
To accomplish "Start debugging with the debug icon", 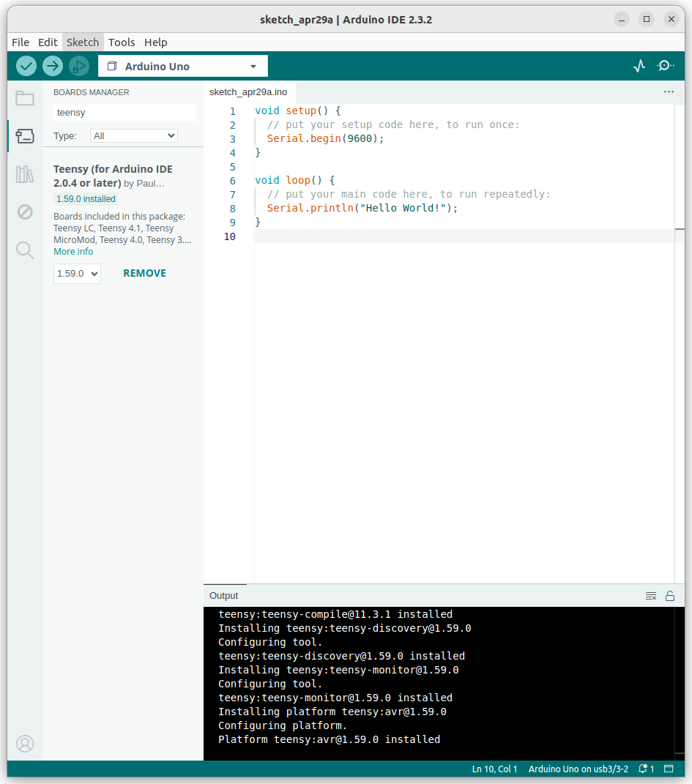I will [79, 66].
